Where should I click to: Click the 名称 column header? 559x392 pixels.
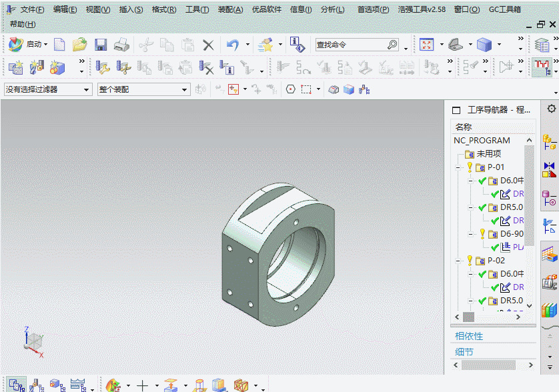tap(464, 127)
